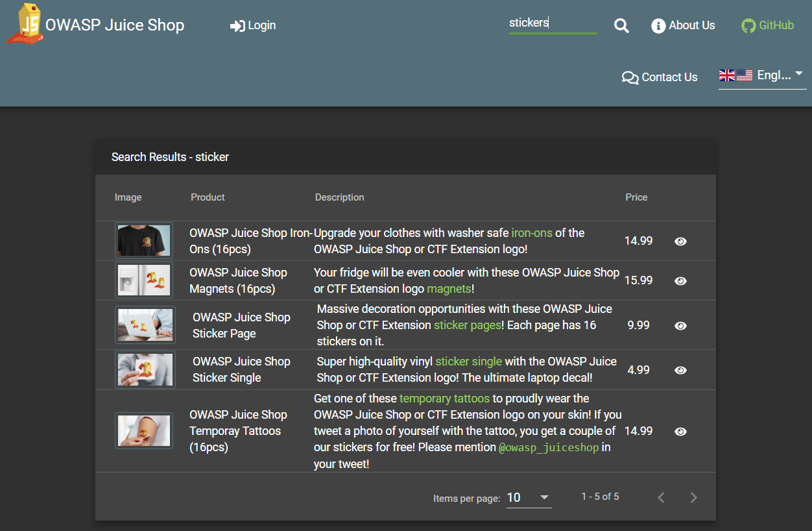Open Temporary Tattoos eye icon details
Image resolution: width=812 pixels, height=531 pixels.
(680, 432)
